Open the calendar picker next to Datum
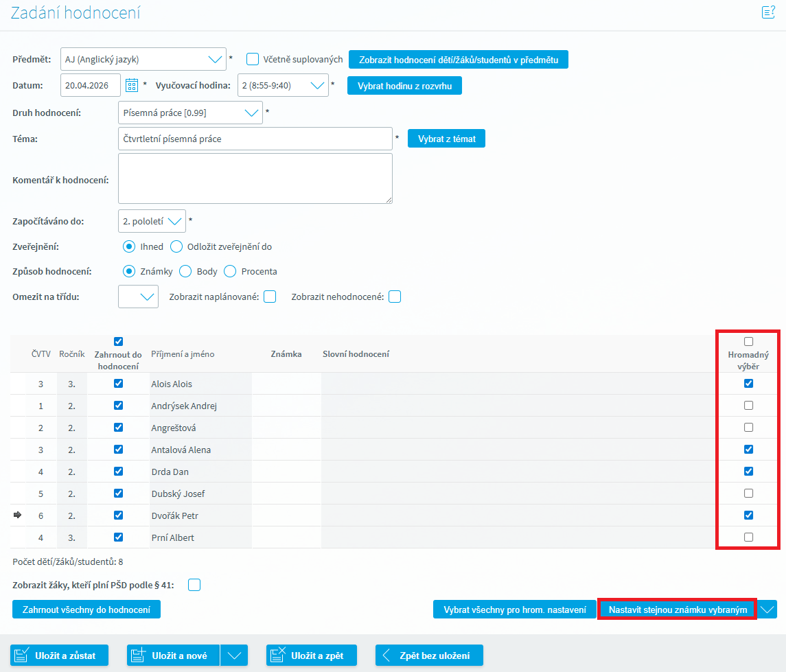The image size is (786, 672). point(132,86)
